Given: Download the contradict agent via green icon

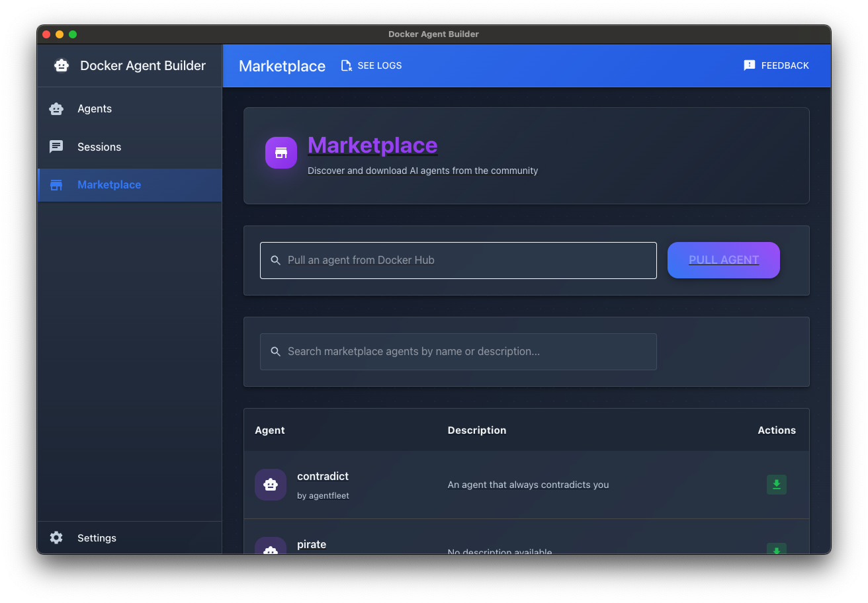Looking at the screenshot, I should [776, 485].
